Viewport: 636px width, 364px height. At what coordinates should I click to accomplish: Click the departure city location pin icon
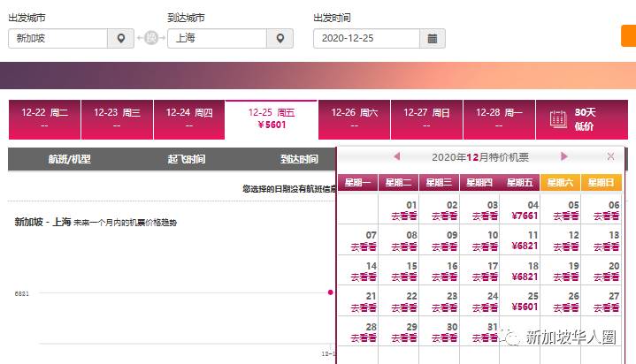120,39
